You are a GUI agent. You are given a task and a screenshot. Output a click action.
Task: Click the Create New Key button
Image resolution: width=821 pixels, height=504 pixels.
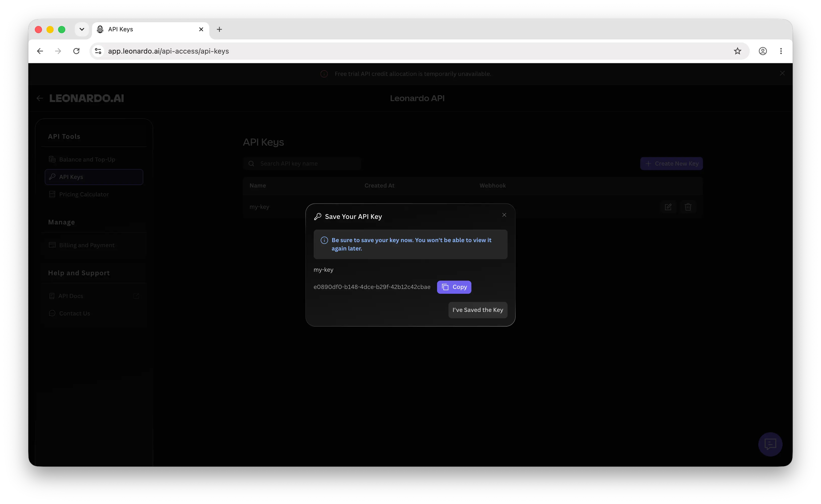click(671, 164)
